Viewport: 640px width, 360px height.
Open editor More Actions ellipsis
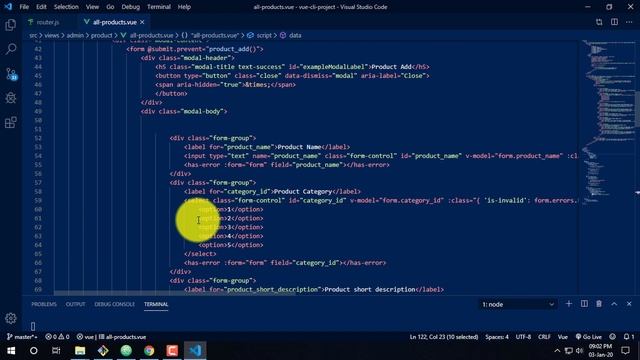(629, 22)
